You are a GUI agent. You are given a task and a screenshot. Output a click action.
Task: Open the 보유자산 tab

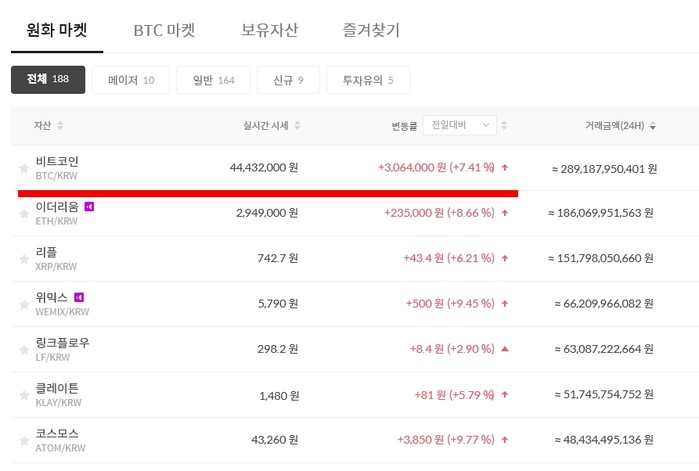click(x=269, y=30)
